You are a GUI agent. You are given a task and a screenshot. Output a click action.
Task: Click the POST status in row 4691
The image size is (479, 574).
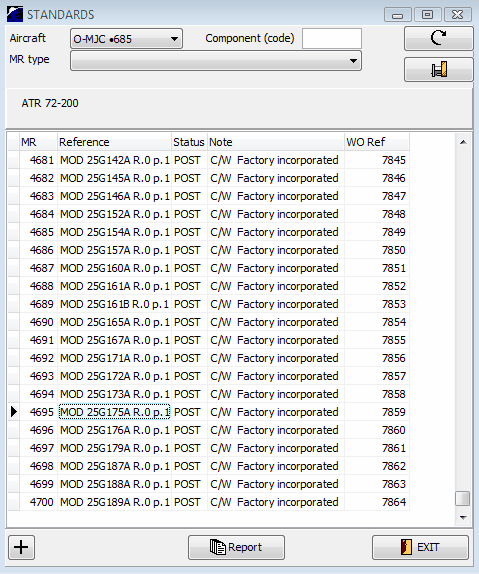(189, 340)
